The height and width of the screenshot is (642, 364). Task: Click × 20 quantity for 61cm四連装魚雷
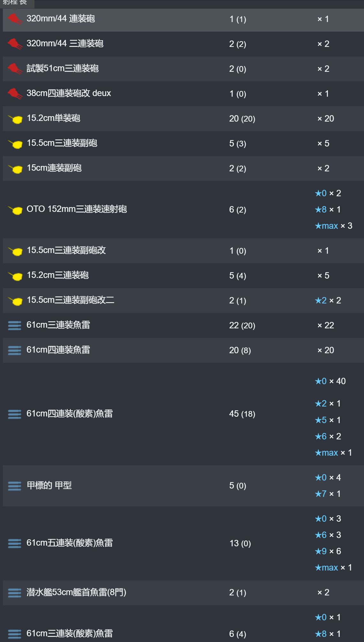click(326, 350)
